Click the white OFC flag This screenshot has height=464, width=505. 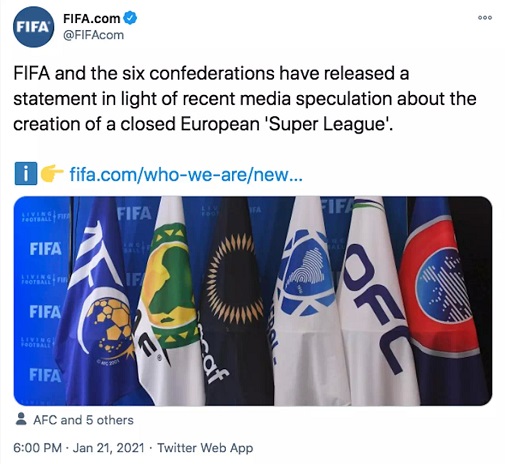[375, 300]
